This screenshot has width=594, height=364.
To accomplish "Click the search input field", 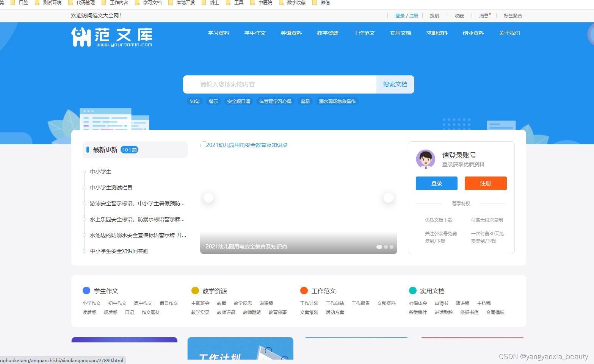I will tap(279, 84).
